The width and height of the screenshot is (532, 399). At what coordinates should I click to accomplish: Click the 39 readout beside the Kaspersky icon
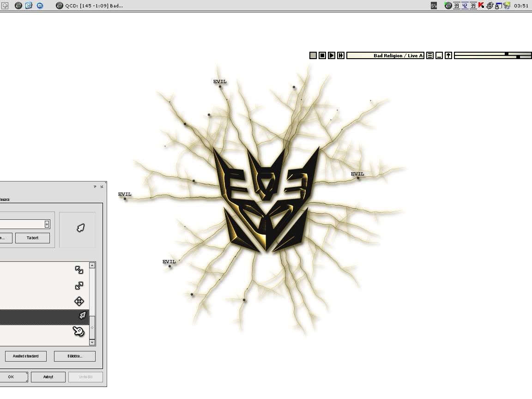473,6
